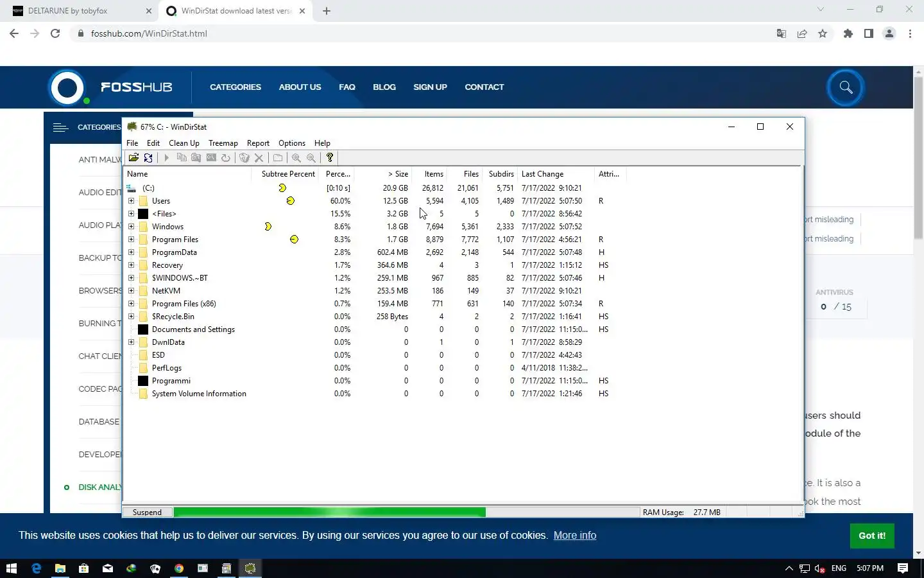Click the Refresh All toolbar icon
Viewport: 924px width, 578px height.
coord(148,157)
